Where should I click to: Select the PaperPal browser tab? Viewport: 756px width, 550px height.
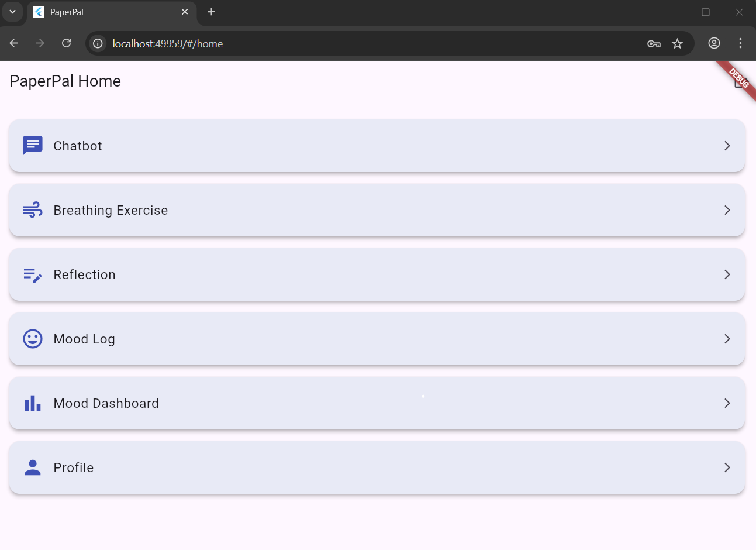point(105,12)
